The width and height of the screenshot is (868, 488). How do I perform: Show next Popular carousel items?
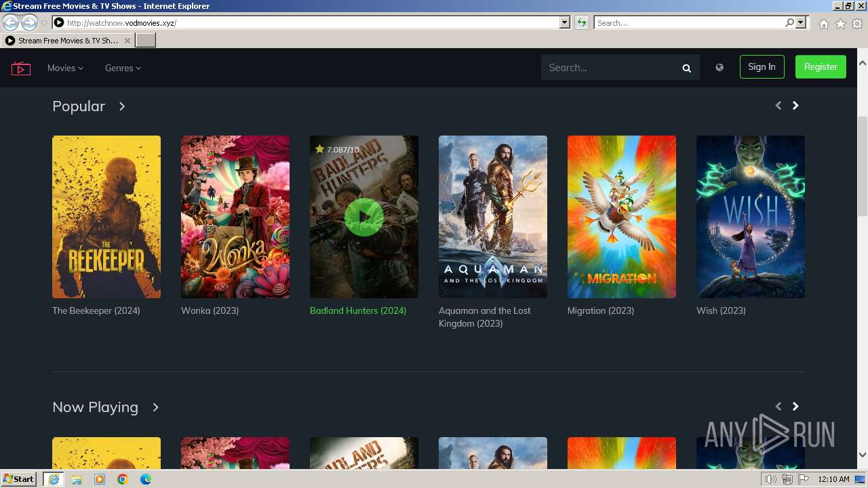point(795,105)
